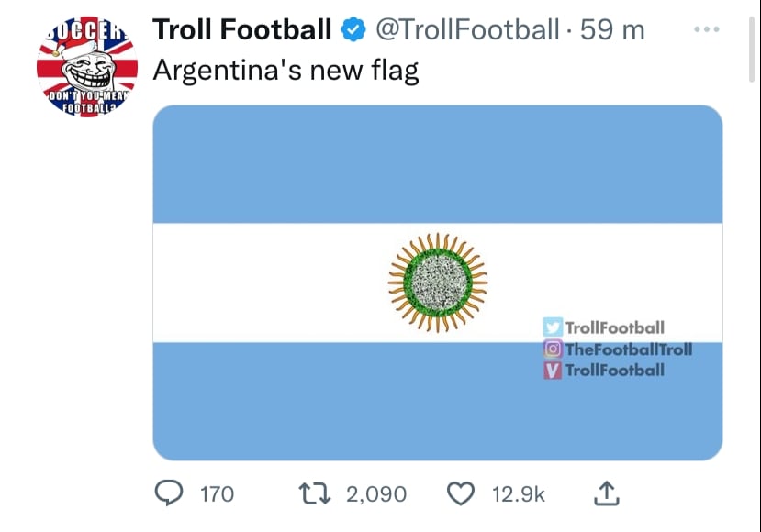Retweet the post using the retweet icon
761x532 pixels.
314,493
